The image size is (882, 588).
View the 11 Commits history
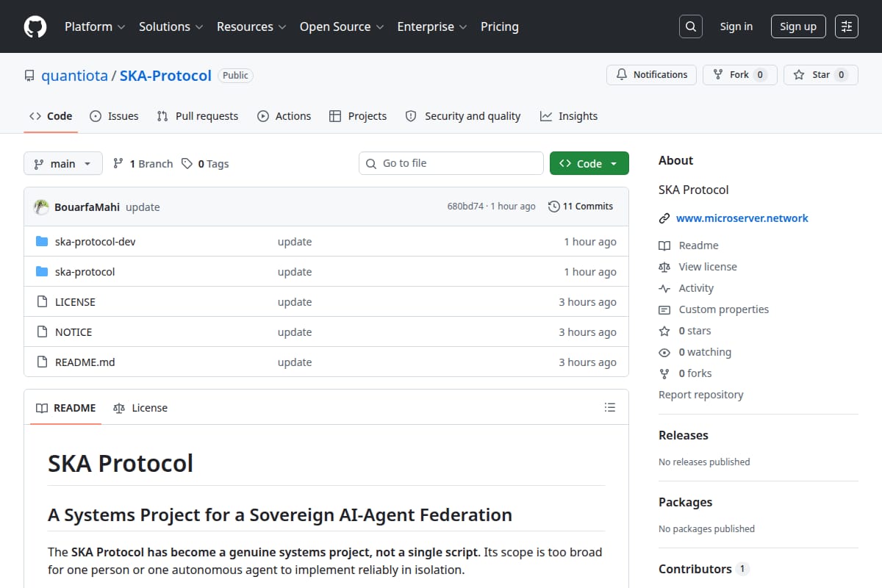tap(581, 207)
